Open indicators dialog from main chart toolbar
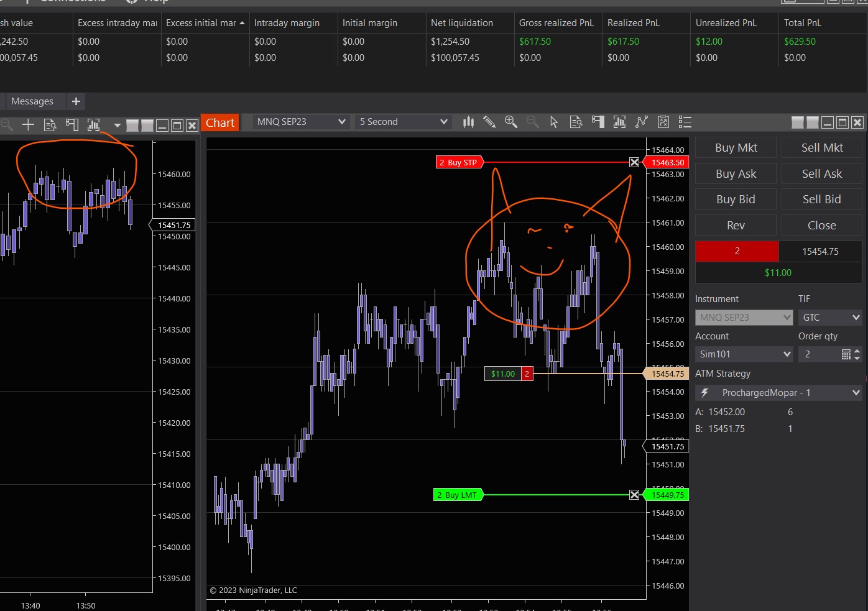This screenshot has height=611, width=868. 619,122
